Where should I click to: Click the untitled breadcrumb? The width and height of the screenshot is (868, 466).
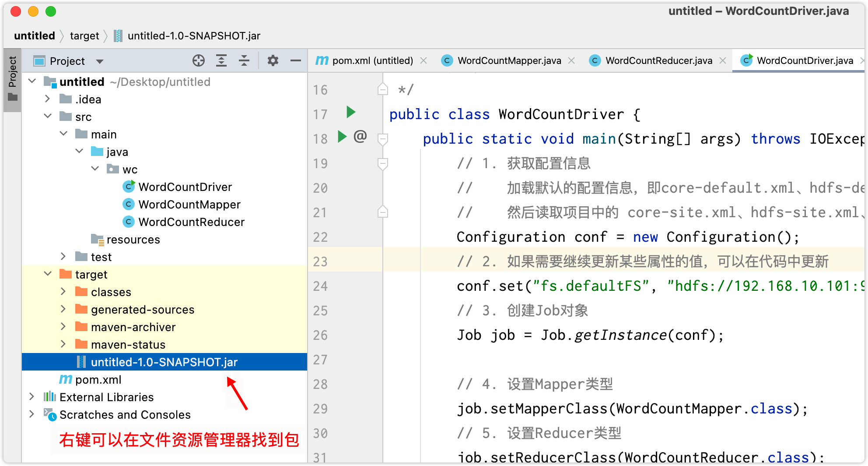coord(35,36)
